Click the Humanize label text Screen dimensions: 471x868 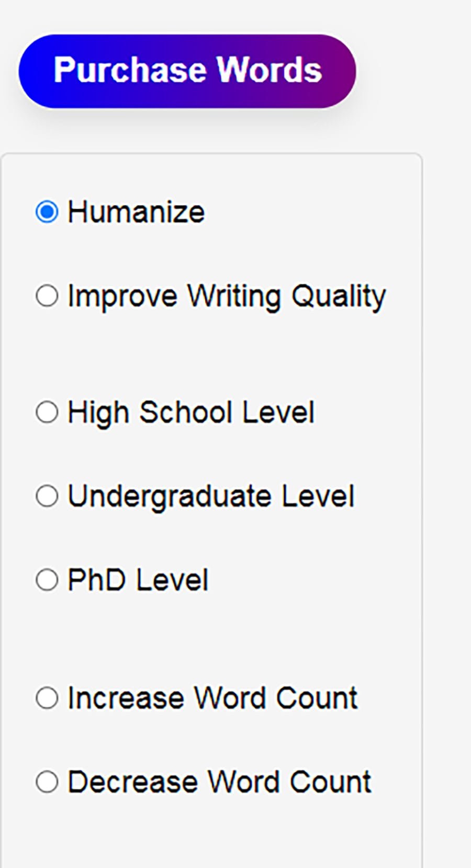tap(136, 212)
